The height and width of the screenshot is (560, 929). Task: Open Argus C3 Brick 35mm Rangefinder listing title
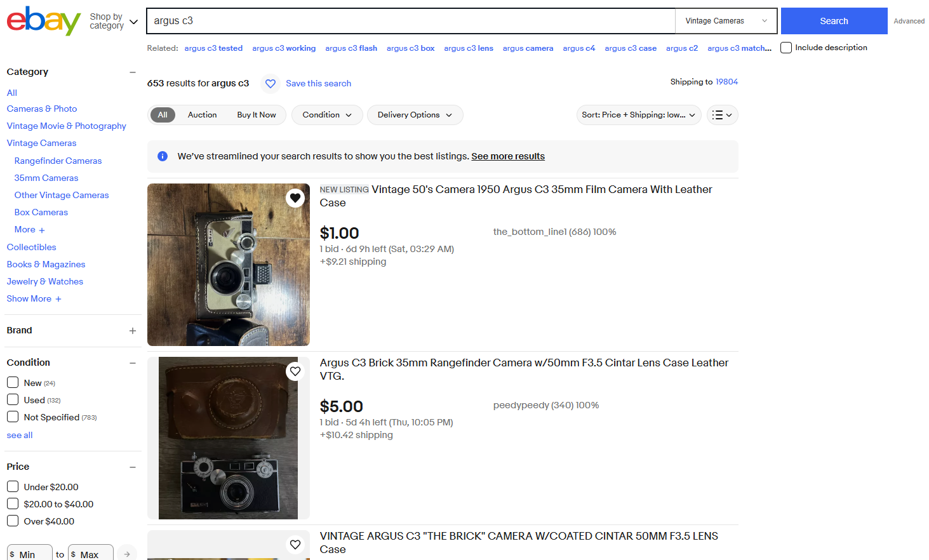pos(524,370)
